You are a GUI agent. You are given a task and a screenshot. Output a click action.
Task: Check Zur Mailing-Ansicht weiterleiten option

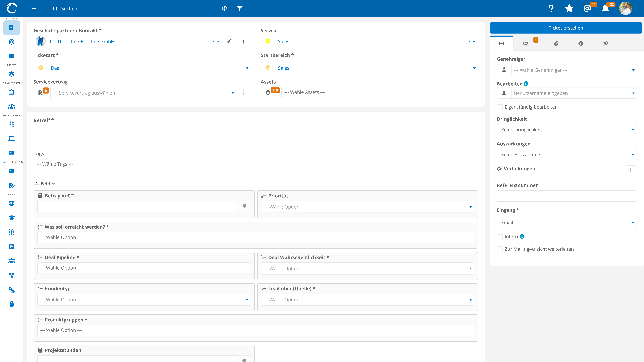tap(500, 249)
